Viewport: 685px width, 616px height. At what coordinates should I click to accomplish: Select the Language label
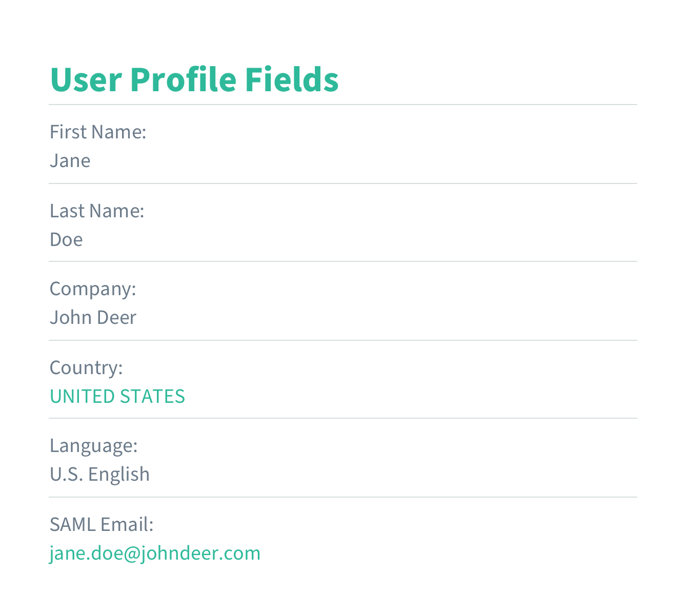pos(94,446)
